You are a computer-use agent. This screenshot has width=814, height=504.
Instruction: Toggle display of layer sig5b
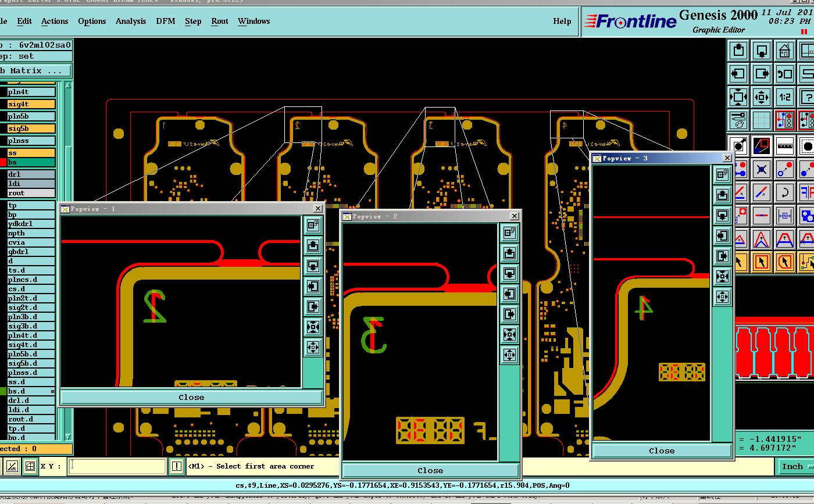pyautogui.click(x=31, y=128)
